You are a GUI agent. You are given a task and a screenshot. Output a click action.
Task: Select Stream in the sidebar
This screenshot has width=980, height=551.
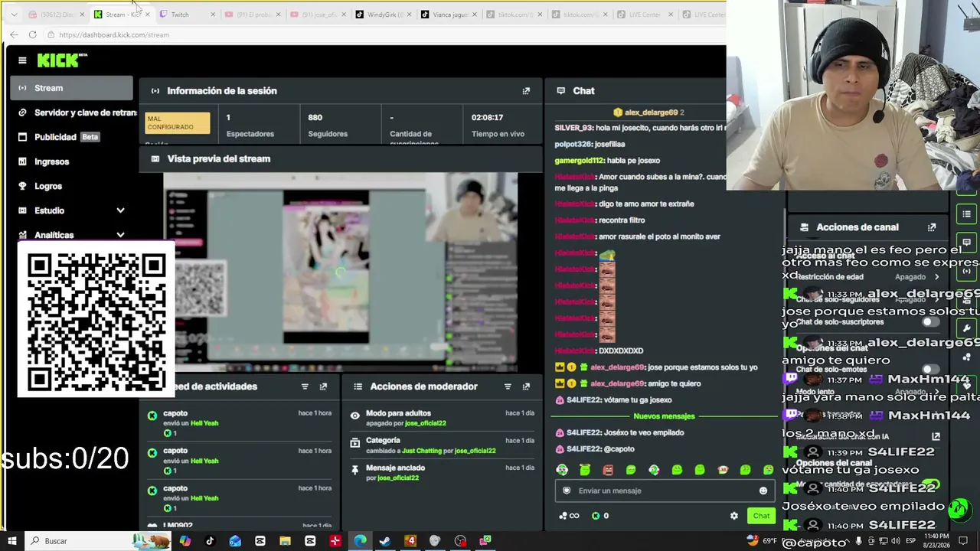(72, 88)
